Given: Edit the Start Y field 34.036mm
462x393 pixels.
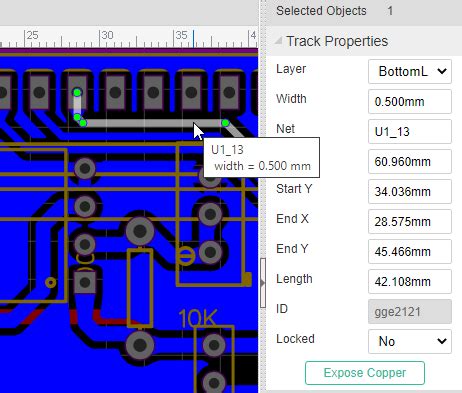Looking at the screenshot, I should 410,191.
